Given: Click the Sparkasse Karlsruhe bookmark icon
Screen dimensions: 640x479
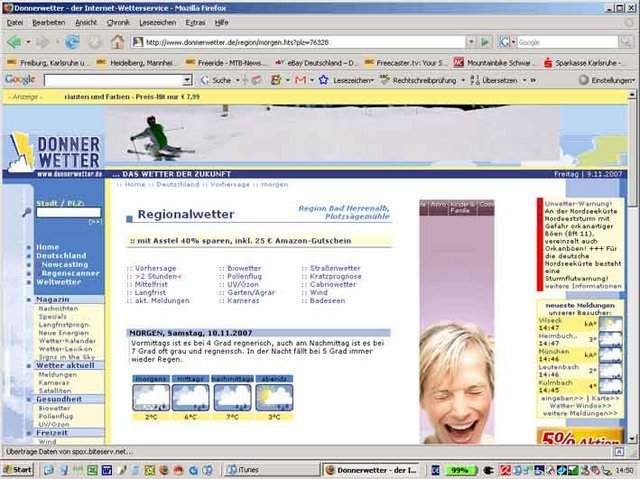Looking at the screenshot, I should click(x=548, y=63).
